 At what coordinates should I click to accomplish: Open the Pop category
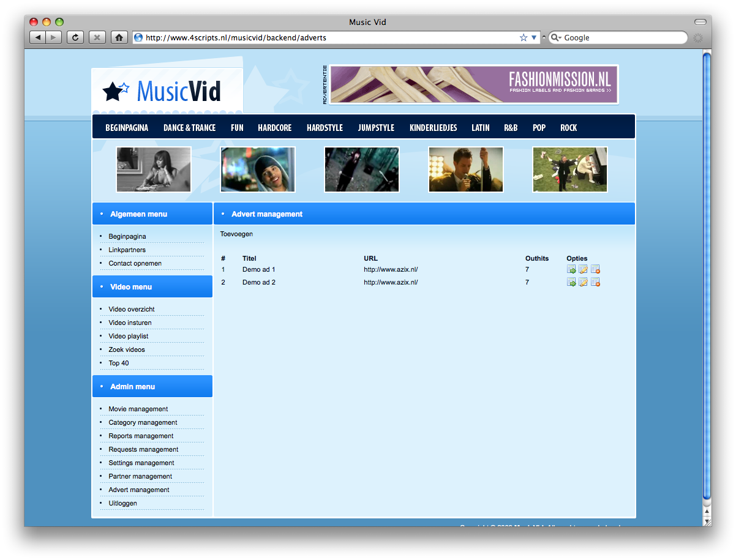pyautogui.click(x=539, y=128)
